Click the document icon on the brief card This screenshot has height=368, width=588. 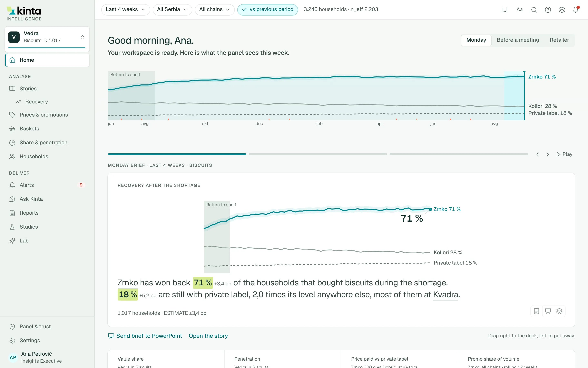coord(537,311)
